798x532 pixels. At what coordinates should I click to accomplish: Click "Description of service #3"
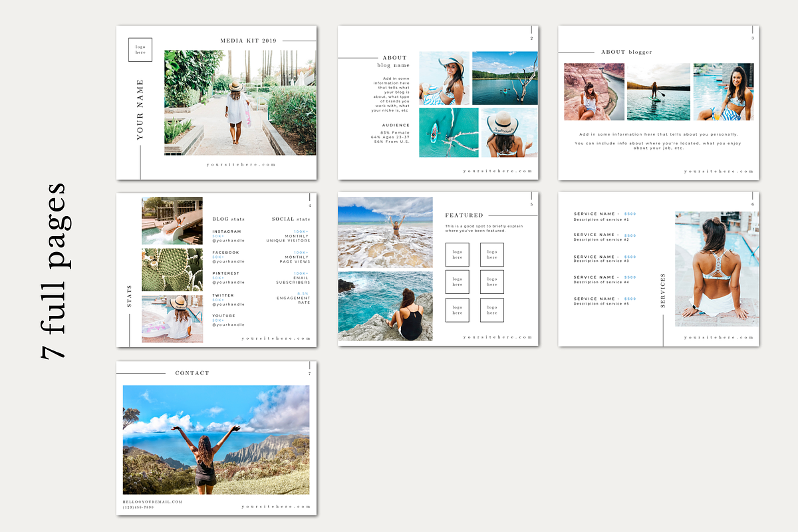(x=601, y=261)
